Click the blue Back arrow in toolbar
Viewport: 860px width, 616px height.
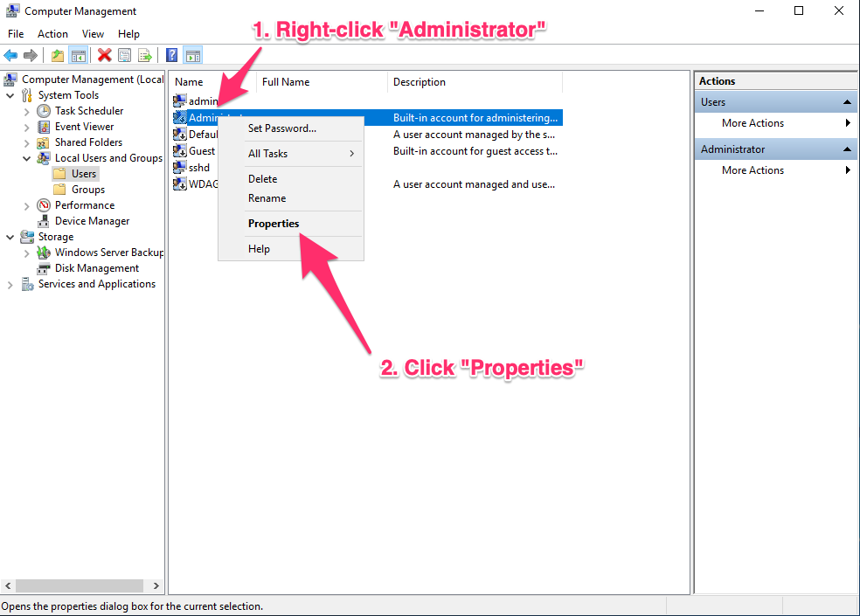click(10, 55)
